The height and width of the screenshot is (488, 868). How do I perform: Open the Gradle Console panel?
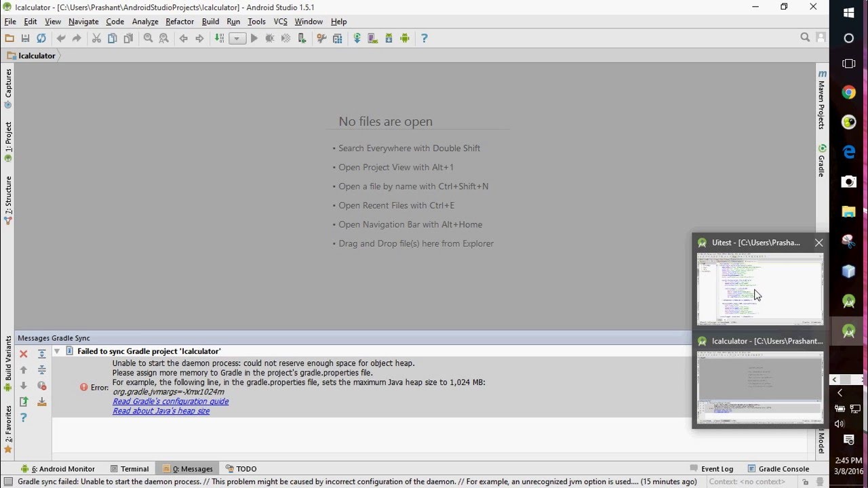pos(778,468)
